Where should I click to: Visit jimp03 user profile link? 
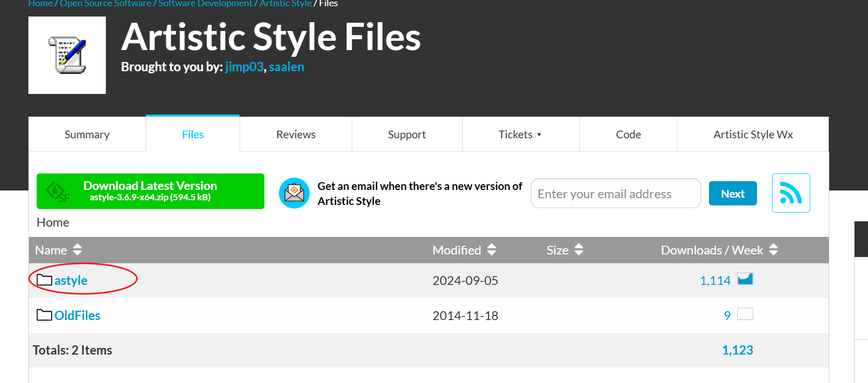[244, 67]
